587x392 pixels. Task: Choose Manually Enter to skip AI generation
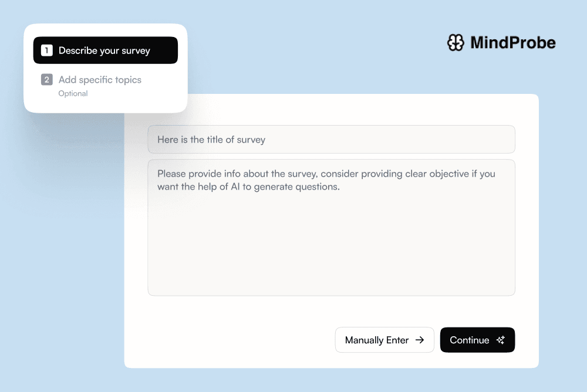tap(384, 340)
